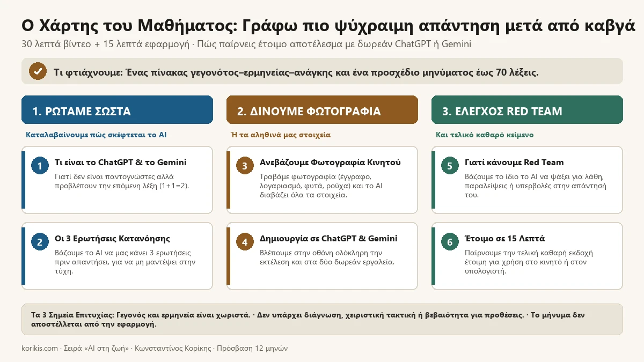Click the round green badge numbered 6
644x362 pixels.
click(450, 242)
